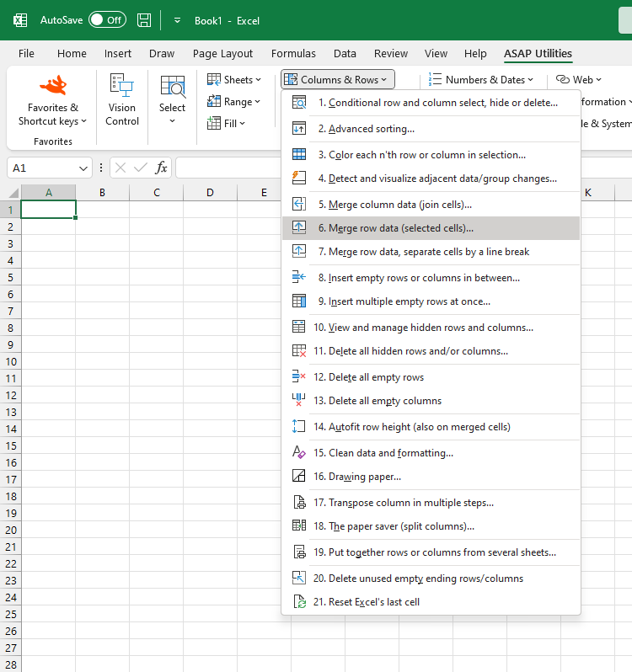
Task: Click the Clean data and formatting icon
Action: (x=299, y=453)
